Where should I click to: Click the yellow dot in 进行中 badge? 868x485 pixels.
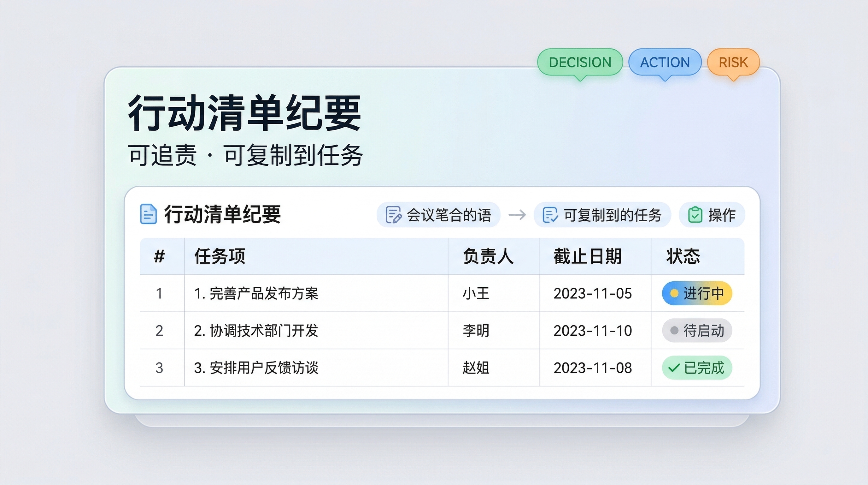674,293
